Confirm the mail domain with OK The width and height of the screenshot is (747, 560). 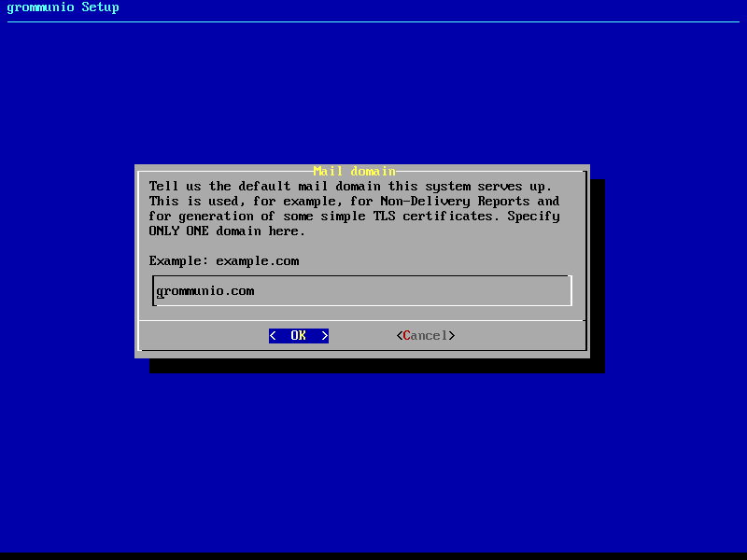(298, 336)
